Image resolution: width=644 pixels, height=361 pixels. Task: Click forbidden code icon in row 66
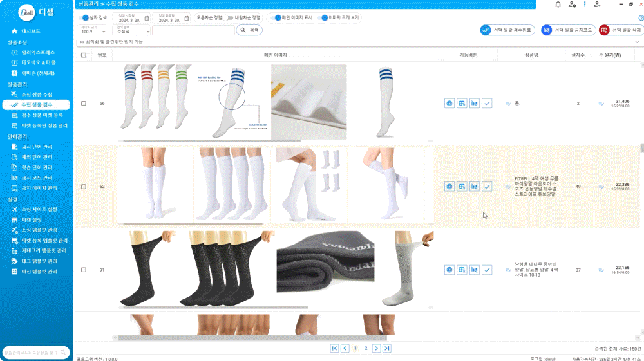pyautogui.click(x=475, y=104)
